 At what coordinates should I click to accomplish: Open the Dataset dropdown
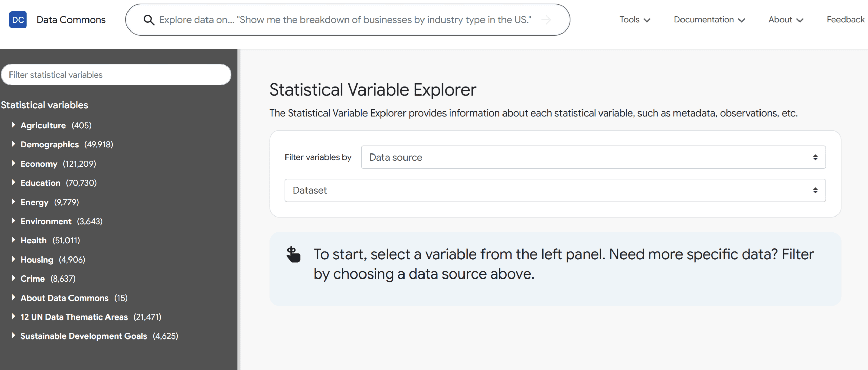[x=555, y=190]
